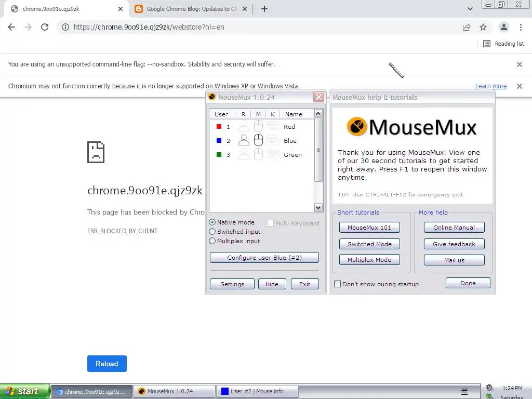Open Chrome's three-dot menu
This screenshot has height=399, width=532.
tap(521, 27)
